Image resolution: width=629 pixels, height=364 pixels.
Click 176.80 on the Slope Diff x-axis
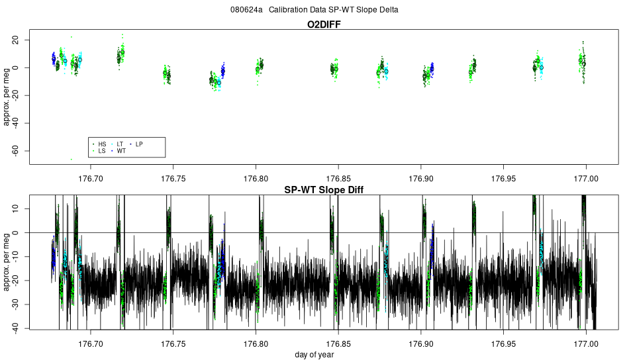[x=256, y=344]
